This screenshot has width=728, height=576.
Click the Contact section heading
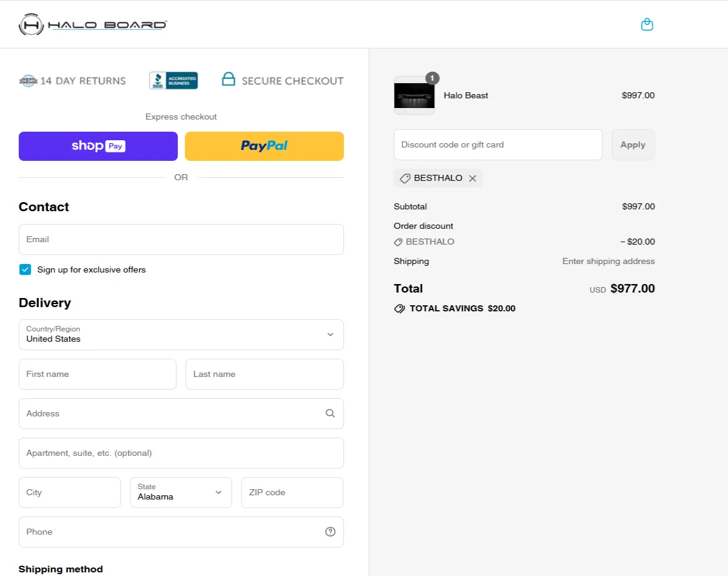(x=44, y=207)
